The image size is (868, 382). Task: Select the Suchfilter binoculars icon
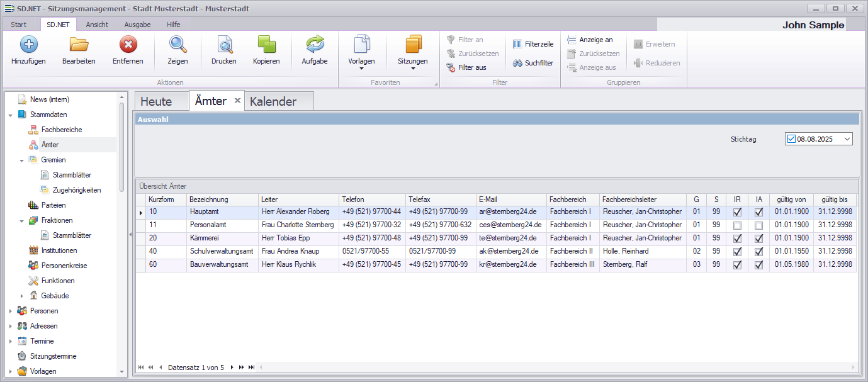click(x=517, y=63)
